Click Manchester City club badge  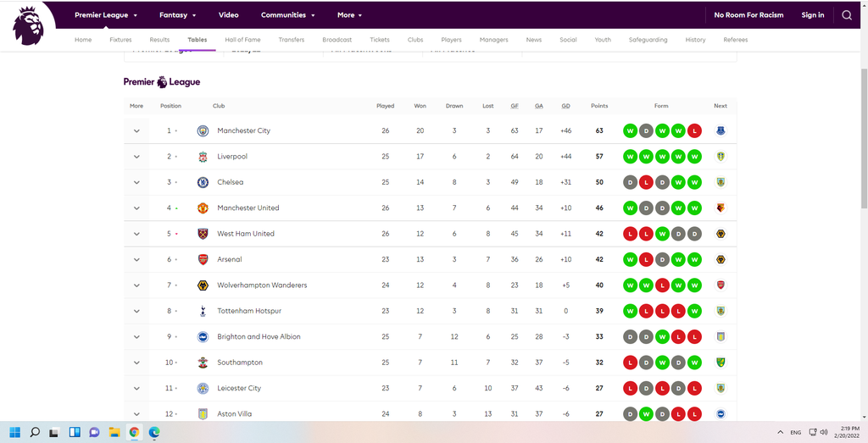coord(203,131)
